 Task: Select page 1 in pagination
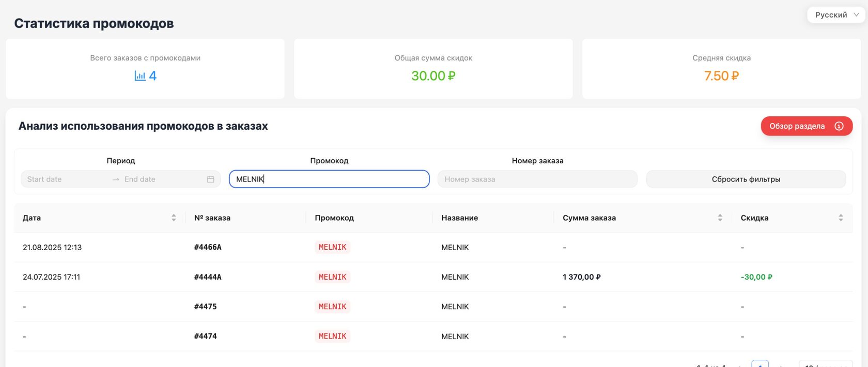click(760, 364)
